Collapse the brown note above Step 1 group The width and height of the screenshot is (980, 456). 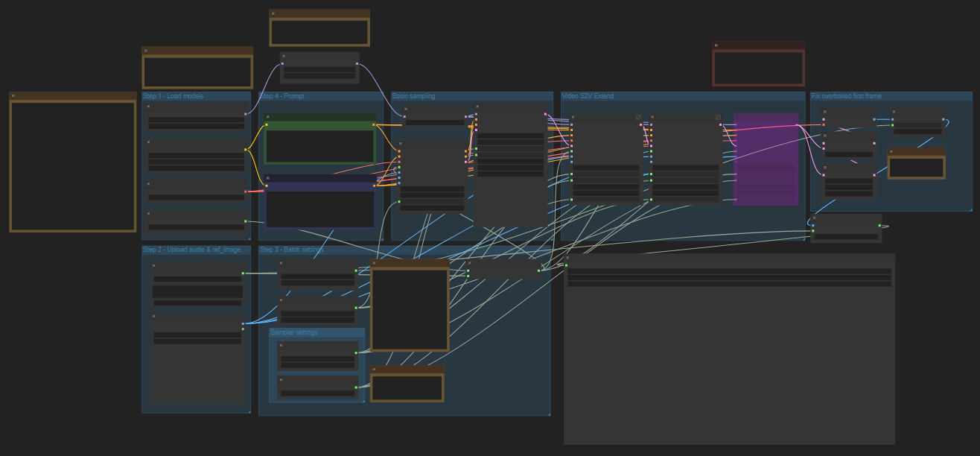[146, 51]
